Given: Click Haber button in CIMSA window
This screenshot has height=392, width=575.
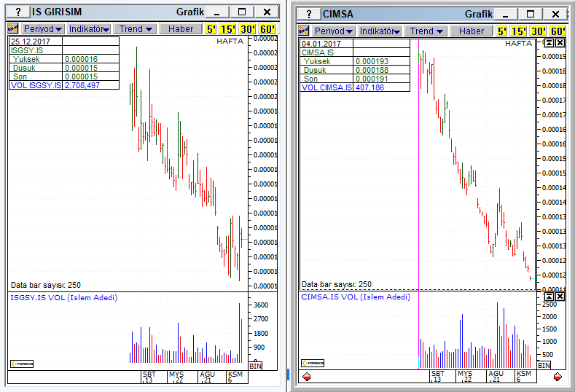Looking at the screenshot, I should tap(472, 31).
